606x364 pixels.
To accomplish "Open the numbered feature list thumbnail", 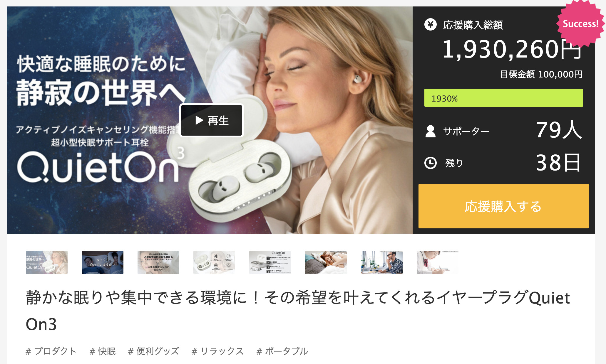I will click(x=270, y=262).
